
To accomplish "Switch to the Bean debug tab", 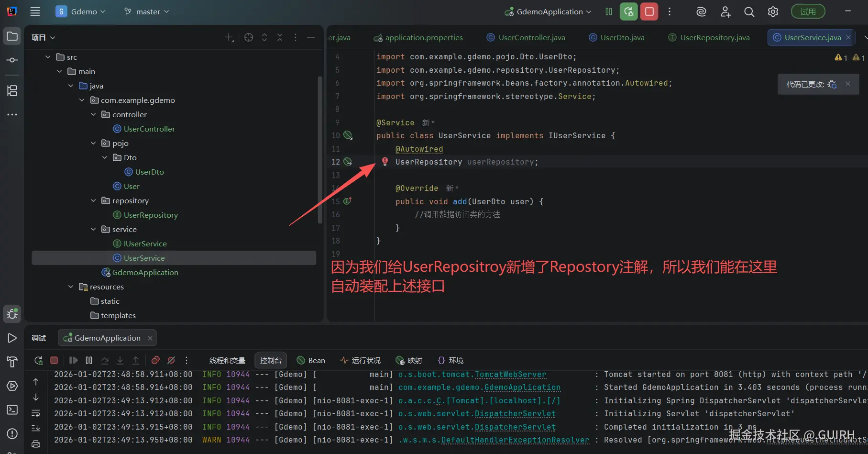I will (311, 361).
